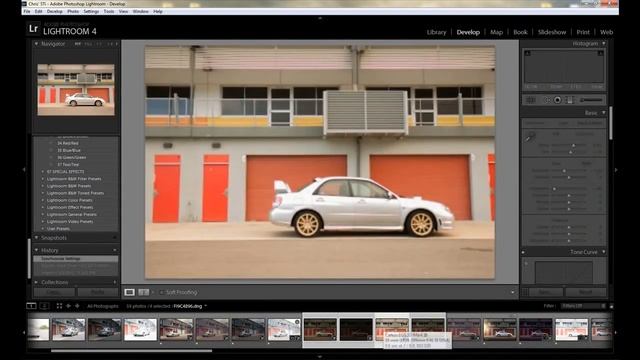Screen dimensions: 640x360
Task: Switch to the Develop module tab
Action: (x=468, y=32)
